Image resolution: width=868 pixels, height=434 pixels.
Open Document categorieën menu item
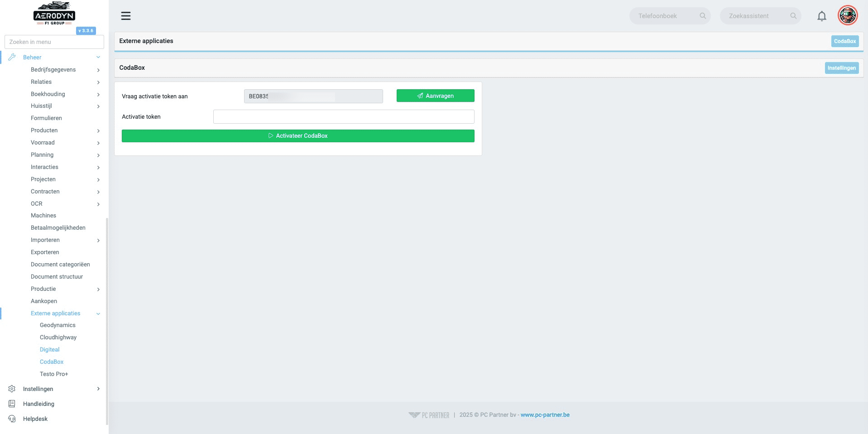coord(60,265)
